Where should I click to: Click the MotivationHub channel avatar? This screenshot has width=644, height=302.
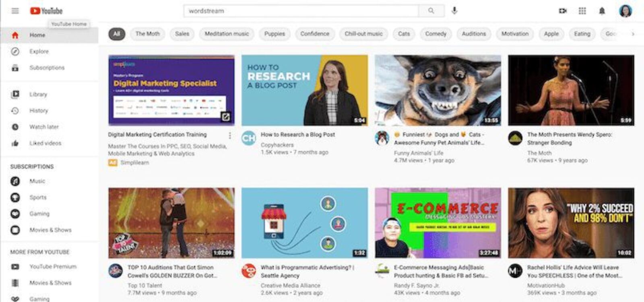tap(515, 271)
